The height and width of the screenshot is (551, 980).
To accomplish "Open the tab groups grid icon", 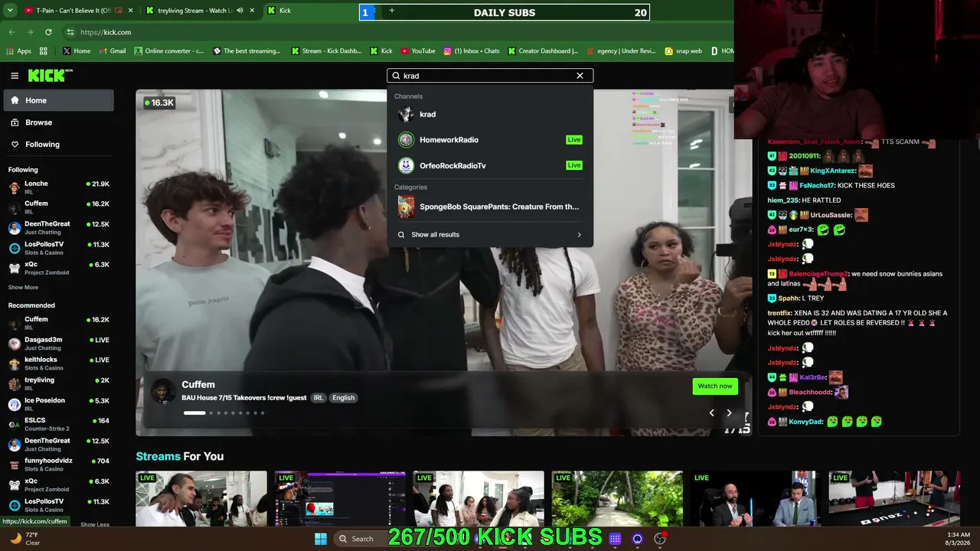I will [x=44, y=51].
